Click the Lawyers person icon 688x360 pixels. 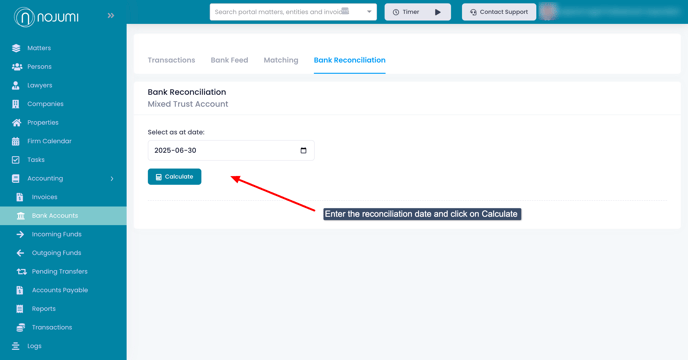pyautogui.click(x=16, y=85)
